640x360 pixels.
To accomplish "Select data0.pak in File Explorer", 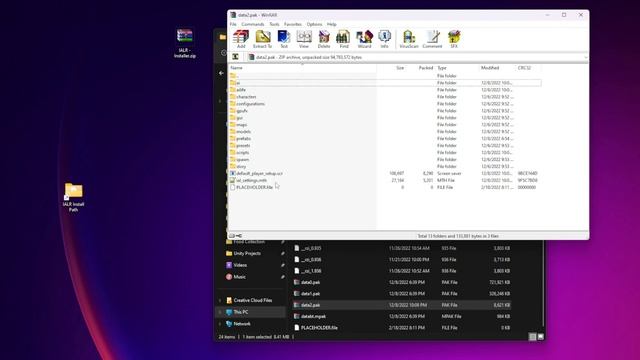I will [x=402, y=282].
